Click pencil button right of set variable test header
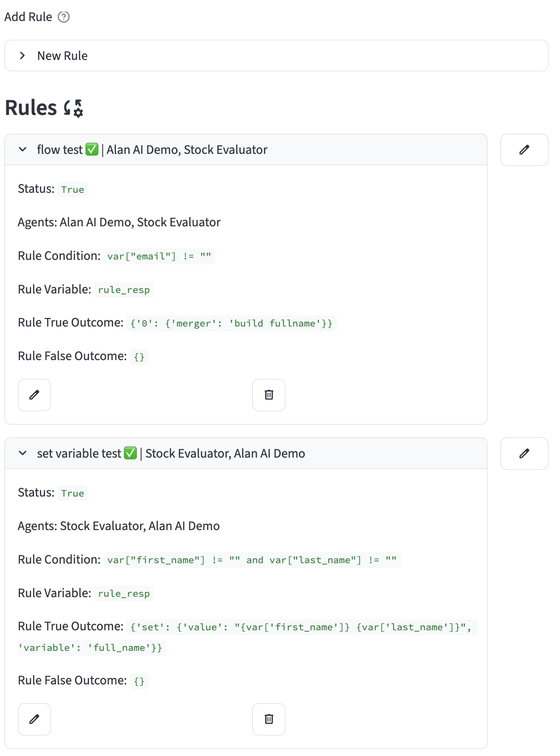The image size is (560, 756). tap(524, 454)
